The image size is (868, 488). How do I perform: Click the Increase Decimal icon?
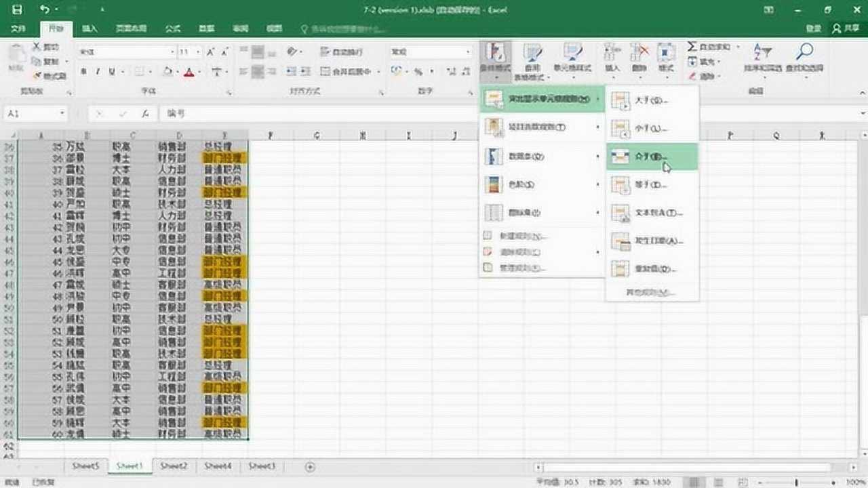pyautogui.click(x=450, y=71)
